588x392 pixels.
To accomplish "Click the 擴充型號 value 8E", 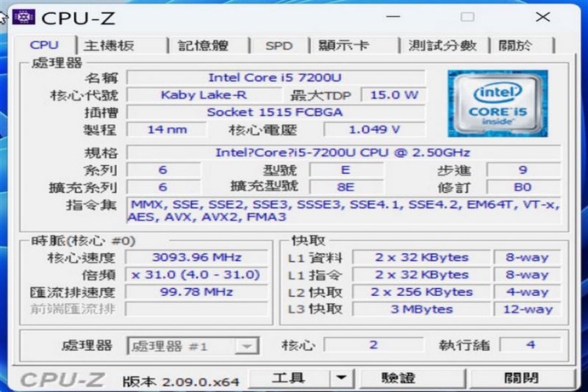I will point(346,187).
